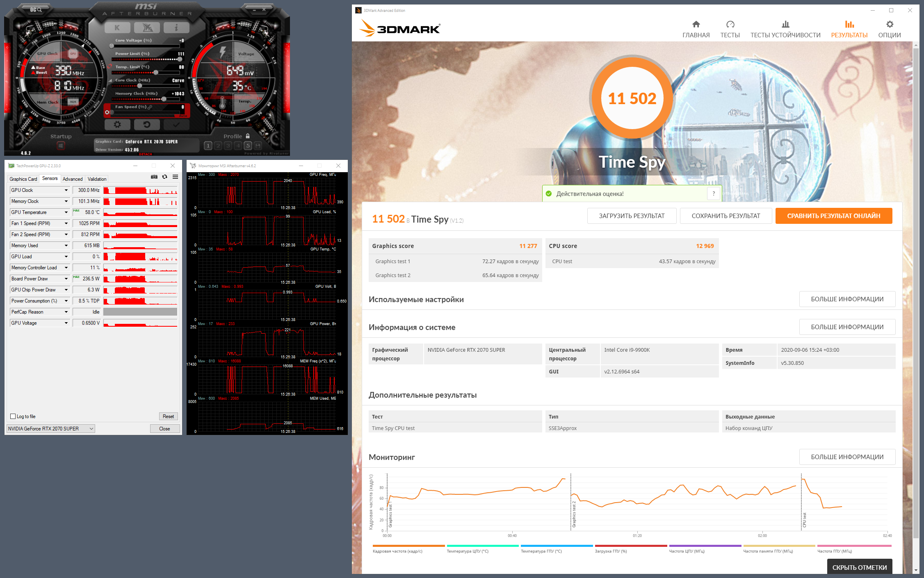Open the GPU-Z hamburger menu
The image size is (924, 578).
pyautogui.click(x=175, y=177)
